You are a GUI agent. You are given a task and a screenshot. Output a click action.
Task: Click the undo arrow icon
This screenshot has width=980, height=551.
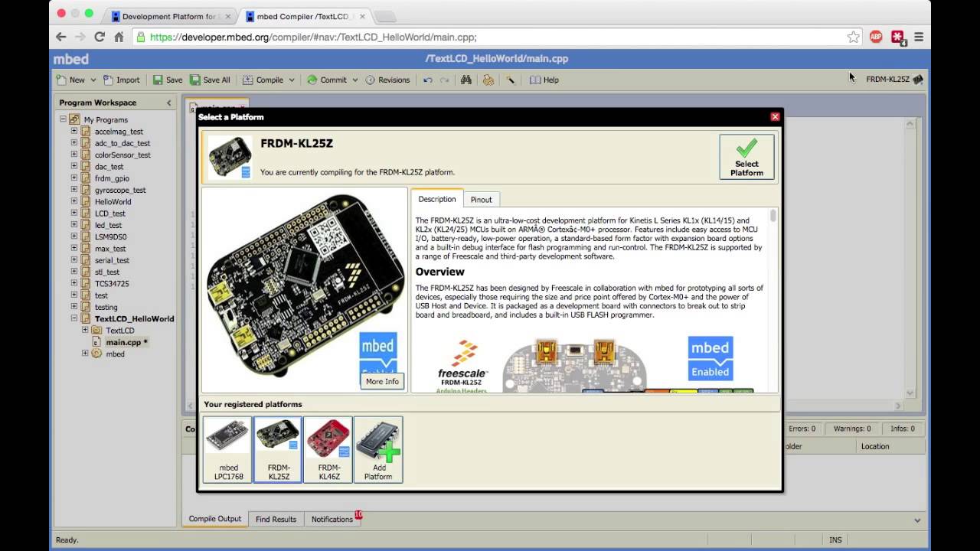tap(428, 80)
